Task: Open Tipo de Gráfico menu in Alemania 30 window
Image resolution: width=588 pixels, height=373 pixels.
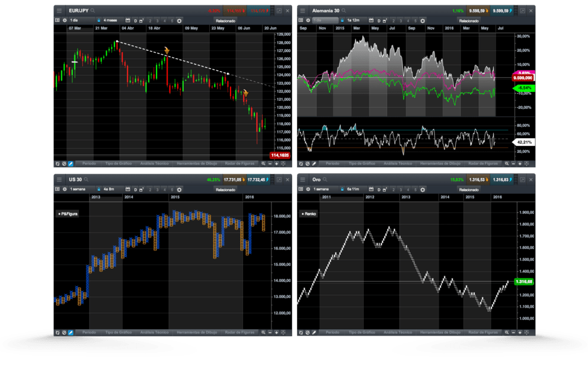Action: pos(362,164)
